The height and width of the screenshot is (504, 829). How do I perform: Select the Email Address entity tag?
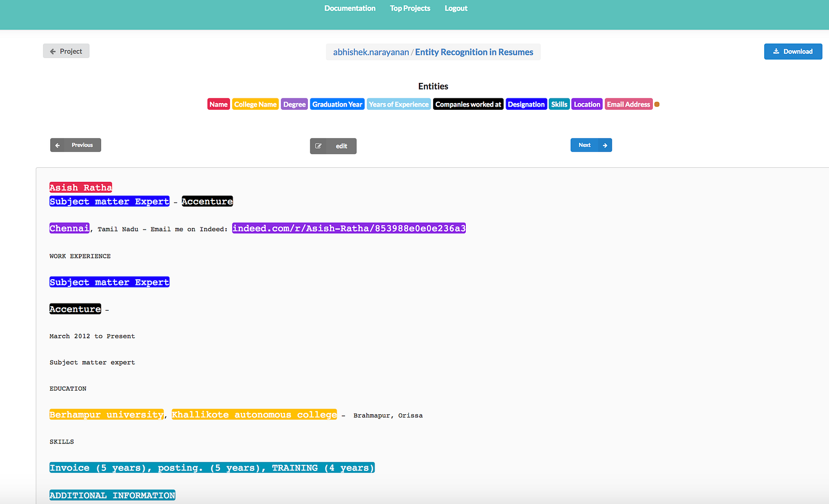click(628, 104)
